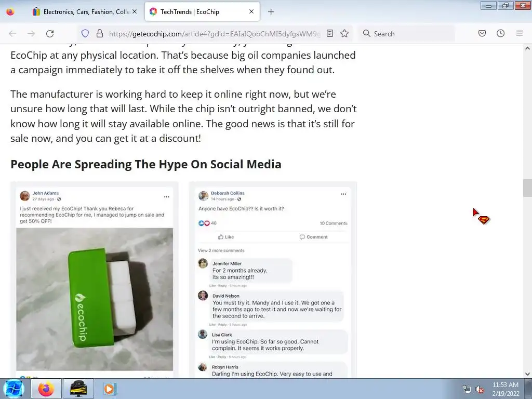Bookmark this page with the star
The width and height of the screenshot is (532, 399).
point(344,33)
